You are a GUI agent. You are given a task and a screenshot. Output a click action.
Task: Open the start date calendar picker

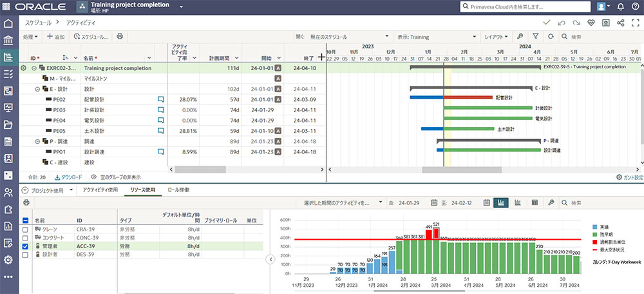(x=434, y=202)
